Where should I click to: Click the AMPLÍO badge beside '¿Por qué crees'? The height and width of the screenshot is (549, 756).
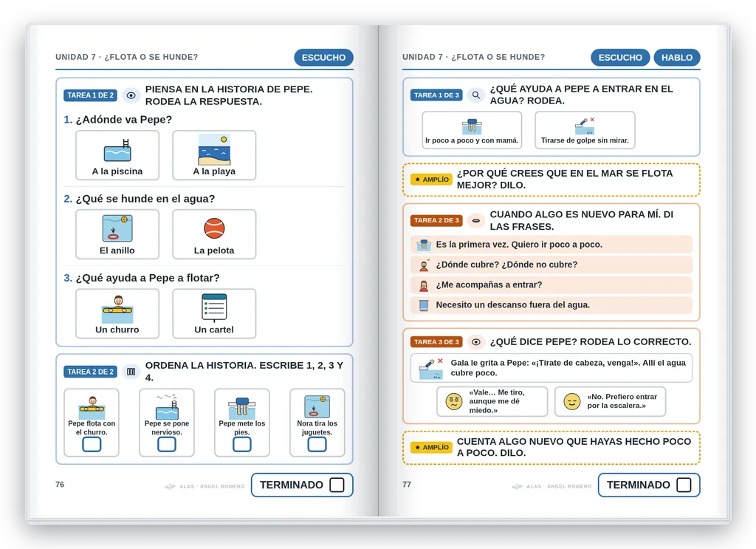coord(431,180)
